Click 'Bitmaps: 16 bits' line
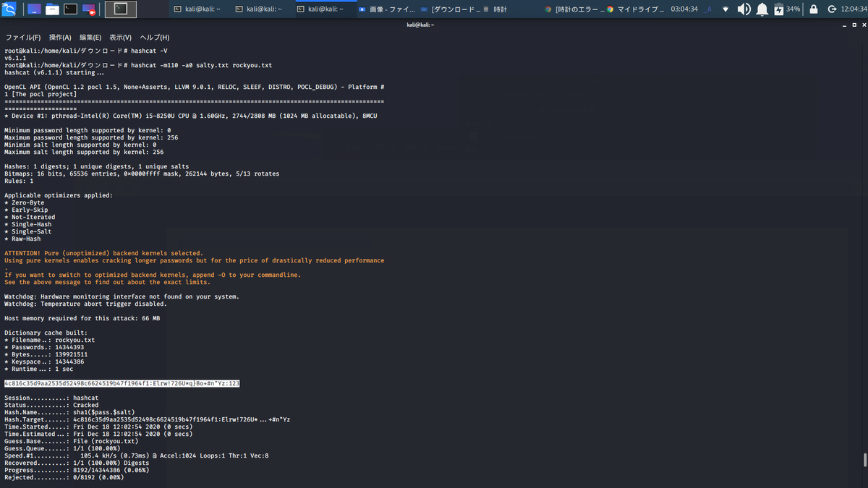Image resolution: width=868 pixels, height=488 pixels. (x=142, y=174)
